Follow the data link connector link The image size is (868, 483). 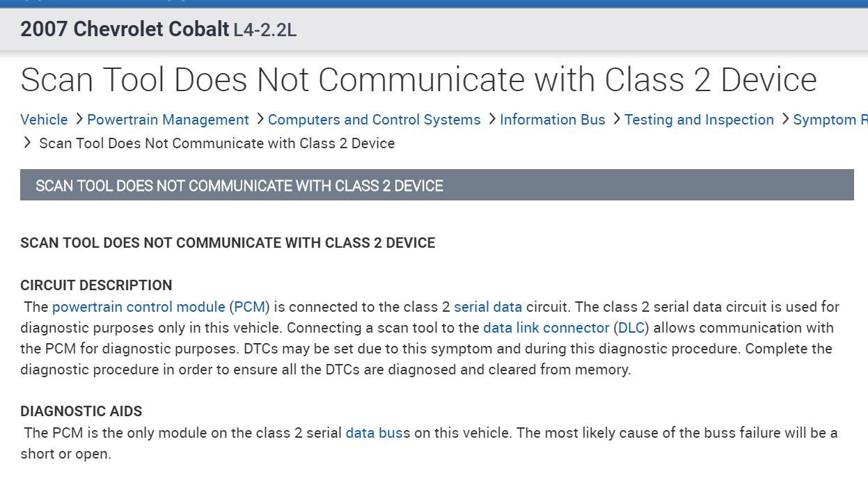546,328
